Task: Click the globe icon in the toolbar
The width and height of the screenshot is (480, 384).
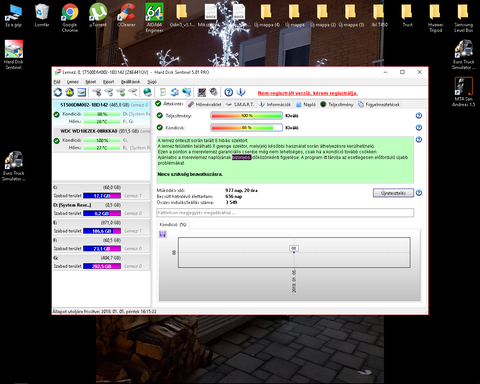Action: tap(147, 92)
